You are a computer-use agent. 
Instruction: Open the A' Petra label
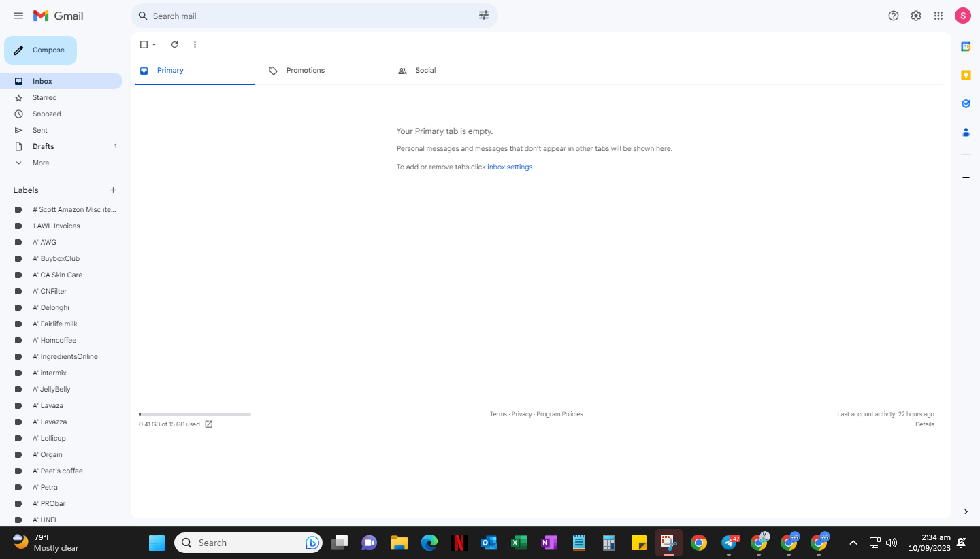61,487
